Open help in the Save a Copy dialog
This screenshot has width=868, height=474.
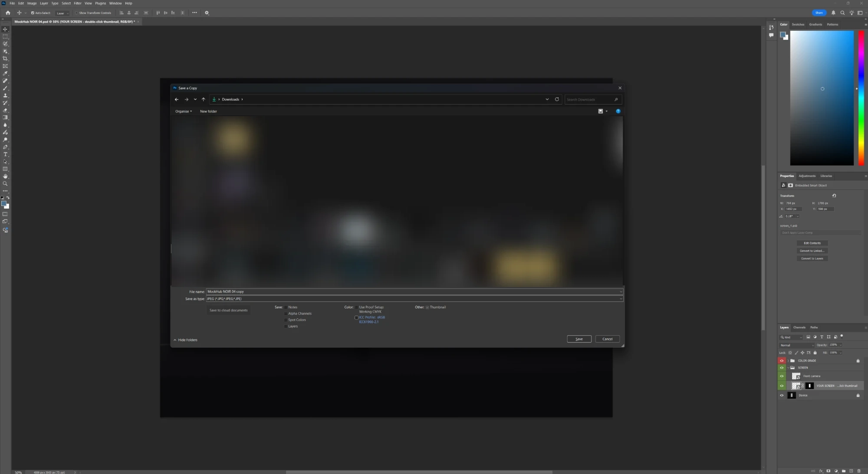(x=618, y=111)
